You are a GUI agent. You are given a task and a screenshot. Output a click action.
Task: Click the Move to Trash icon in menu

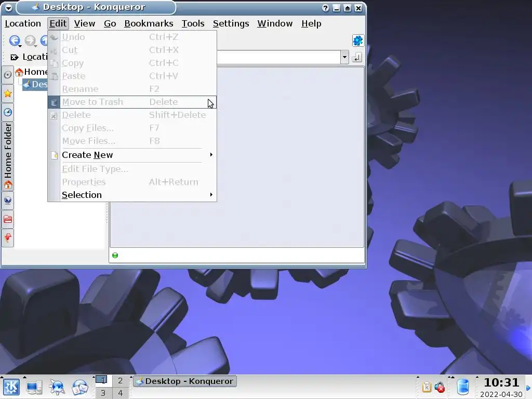pos(54,102)
